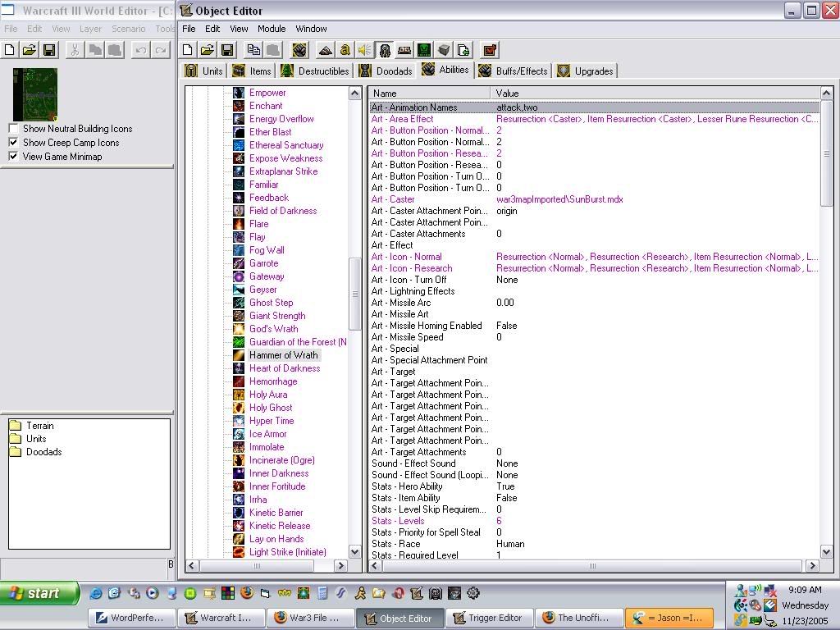Open the Destructibles tab

(x=316, y=71)
